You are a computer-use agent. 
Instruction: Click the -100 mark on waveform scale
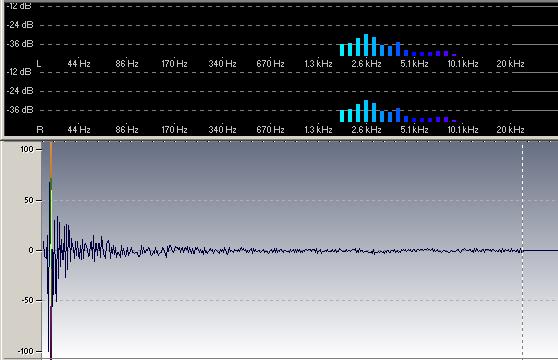26,351
